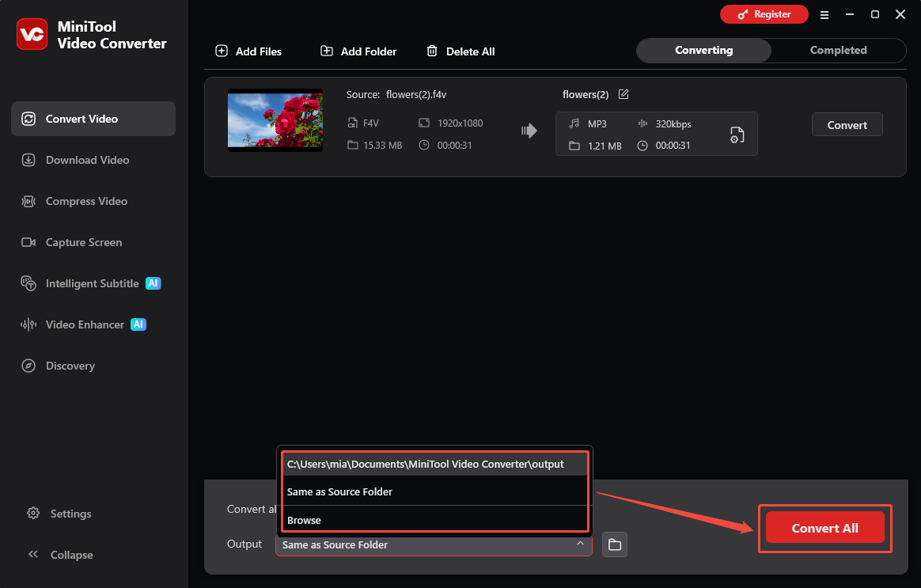Click Delete All in the toolbar
The width and height of the screenshot is (921, 588).
pyautogui.click(x=460, y=51)
